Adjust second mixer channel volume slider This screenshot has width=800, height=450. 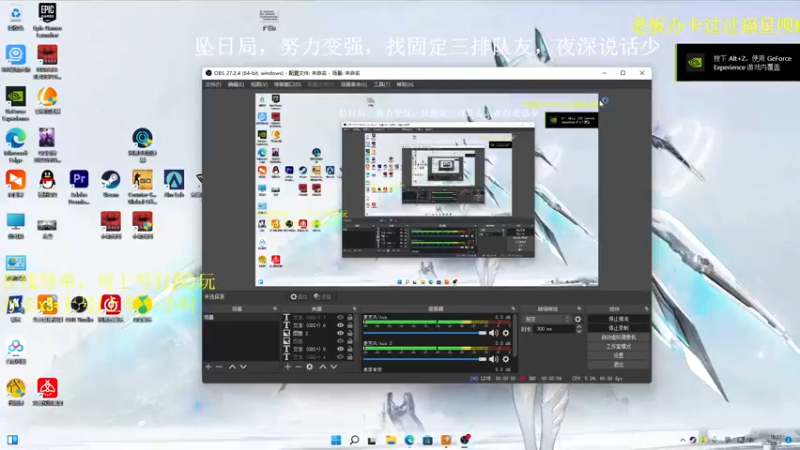(x=425, y=359)
